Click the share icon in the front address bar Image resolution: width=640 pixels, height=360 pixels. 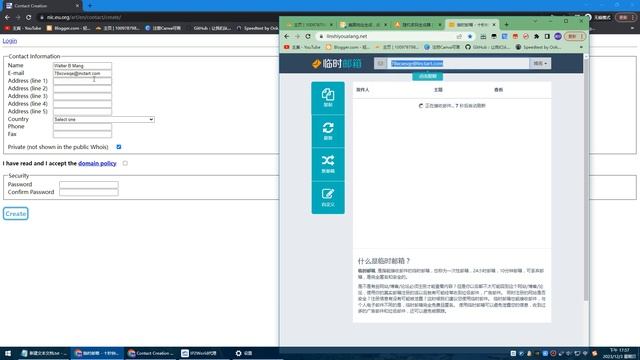tap(459, 36)
